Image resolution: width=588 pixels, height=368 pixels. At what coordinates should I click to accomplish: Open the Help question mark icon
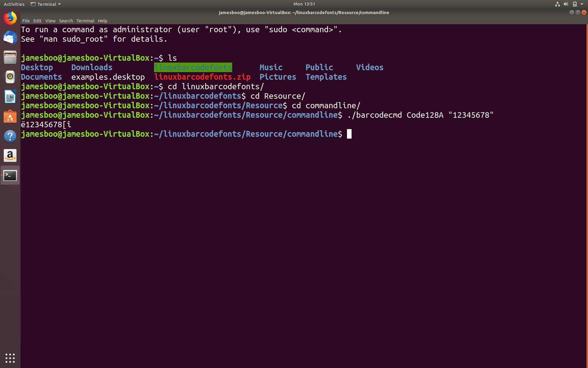[x=10, y=136]
